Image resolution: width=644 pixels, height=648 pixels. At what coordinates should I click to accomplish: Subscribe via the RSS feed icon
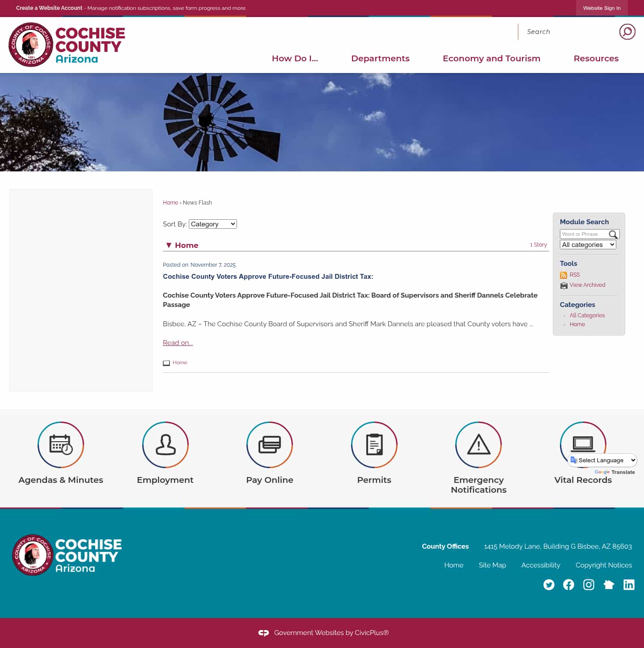tap(563, 275)
